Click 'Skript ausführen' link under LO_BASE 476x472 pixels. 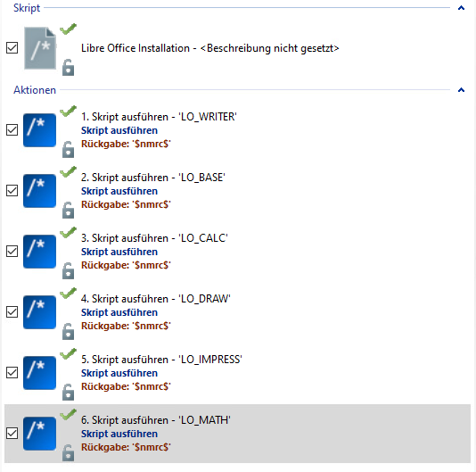click(x=119, y=191)
